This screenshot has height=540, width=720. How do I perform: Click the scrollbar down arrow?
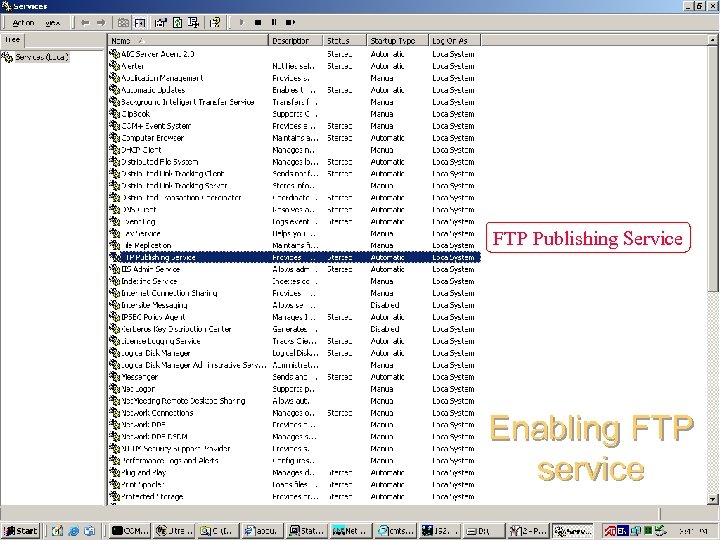point(712,499)
